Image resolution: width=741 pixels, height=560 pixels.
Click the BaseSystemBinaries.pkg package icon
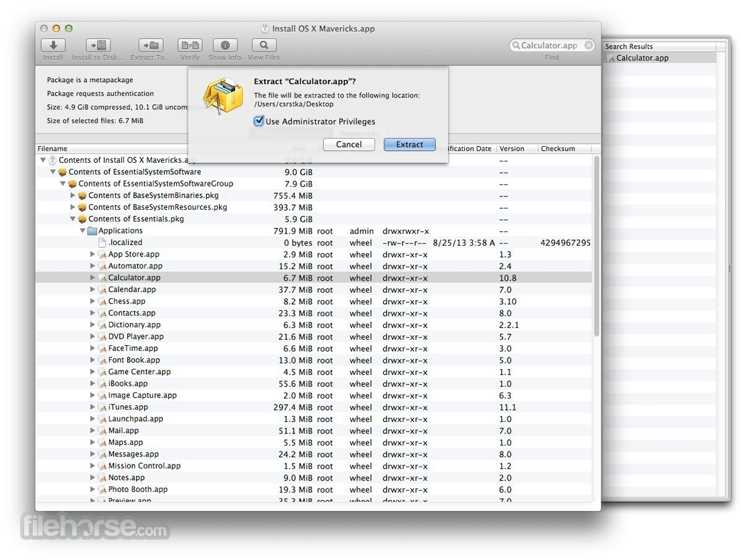point(82,195)
